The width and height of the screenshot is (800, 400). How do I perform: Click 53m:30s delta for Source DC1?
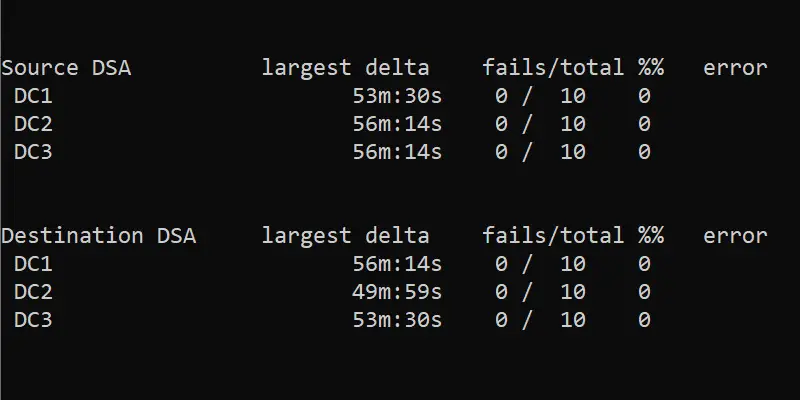tap(397, 96)
